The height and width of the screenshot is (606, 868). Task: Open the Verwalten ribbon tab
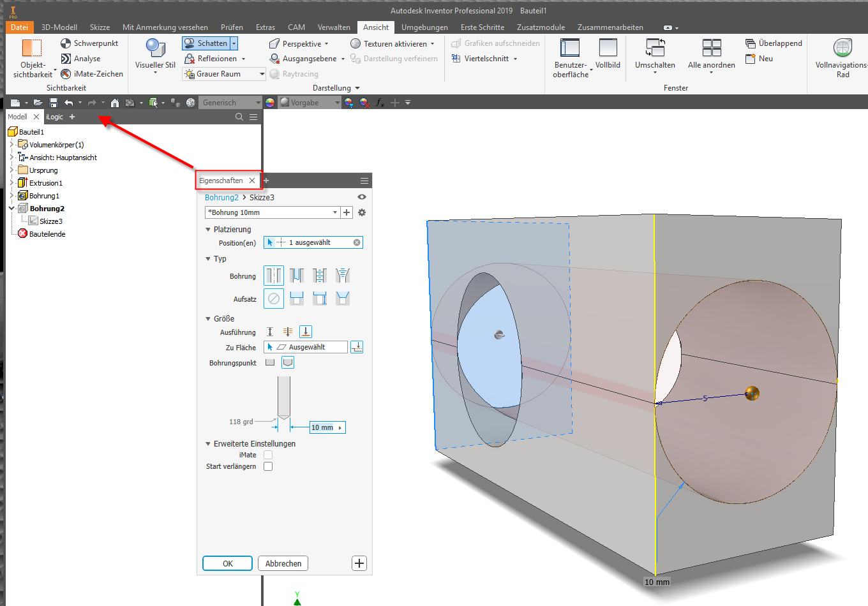(334, 27)
